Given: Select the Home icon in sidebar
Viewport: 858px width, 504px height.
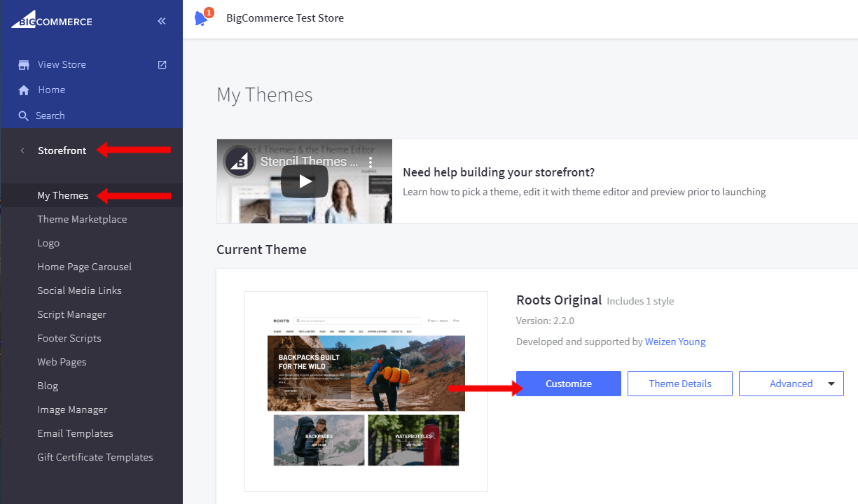Looking at the screenshot, I should coord(25,90).
